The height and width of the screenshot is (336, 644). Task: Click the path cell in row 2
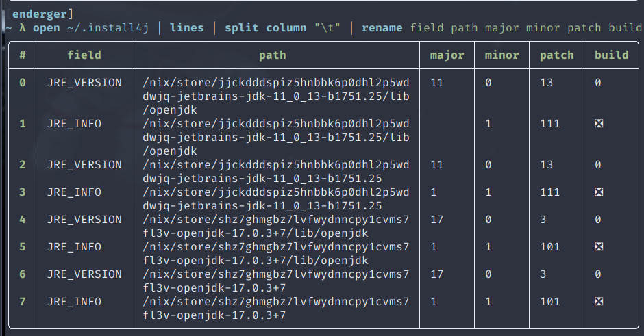pos(275,172)
